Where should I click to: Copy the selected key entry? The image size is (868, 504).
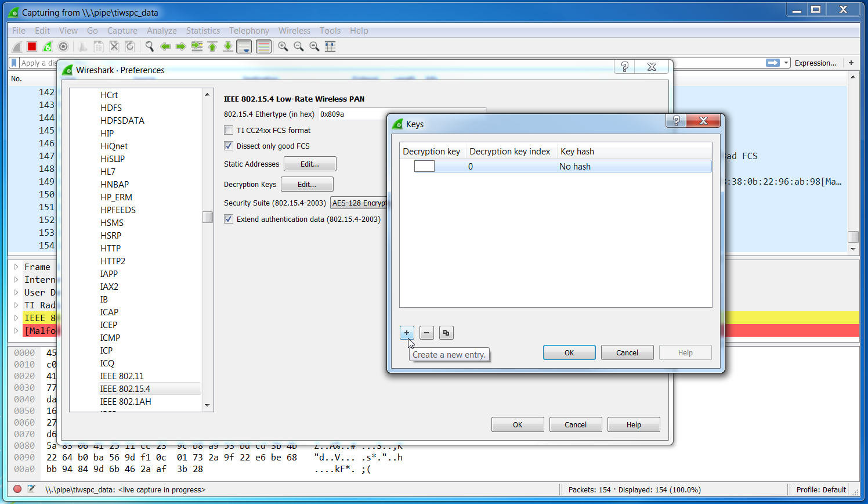tap(446, 333)
